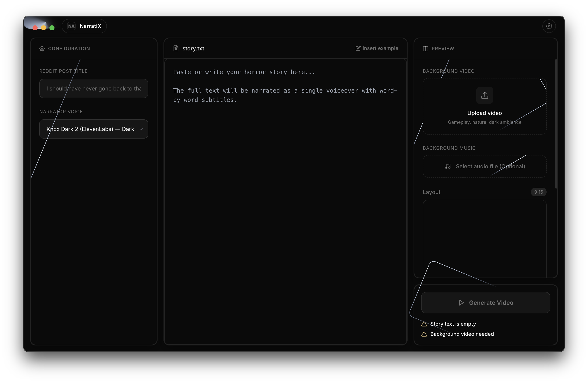
Task: Select the story.txt tab header
Action: click(193, 48)
